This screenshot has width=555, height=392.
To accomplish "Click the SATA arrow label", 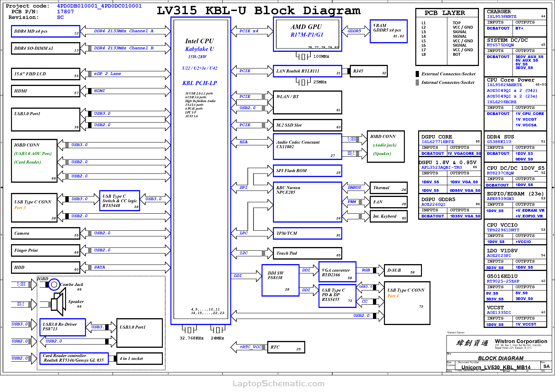I will pyautogui.click(x=100, y=267).
